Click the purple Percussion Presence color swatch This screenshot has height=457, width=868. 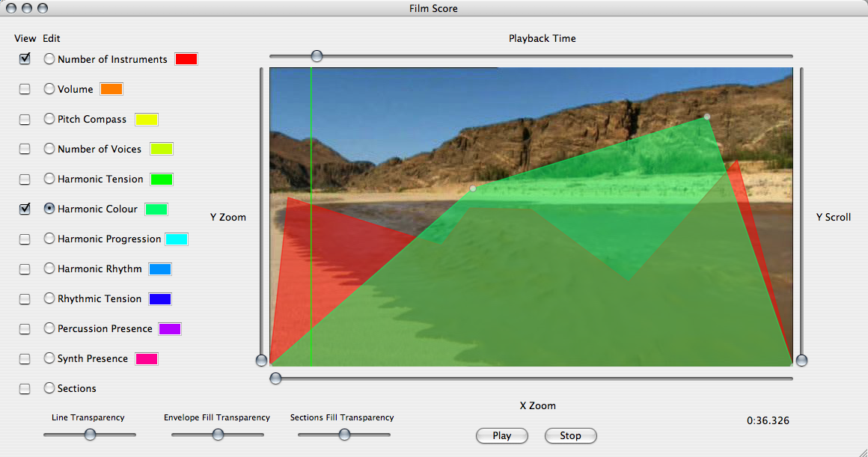click(x=169, y=329)
